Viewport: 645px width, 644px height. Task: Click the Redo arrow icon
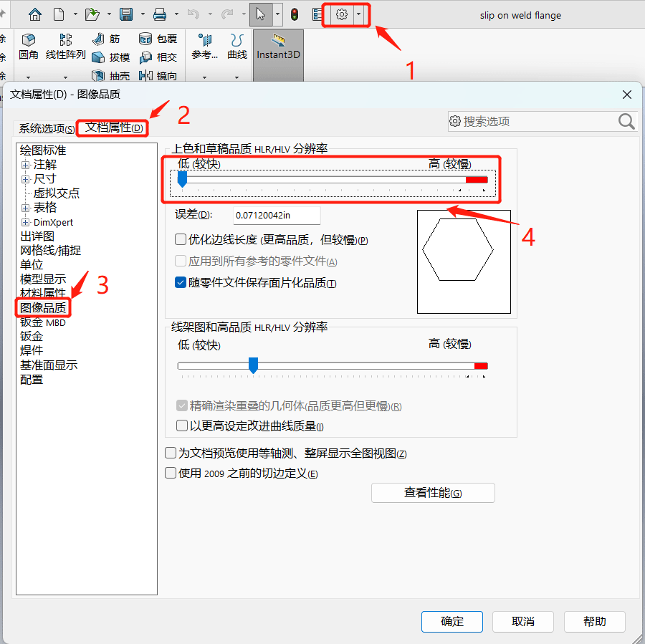(x=227, y=15)
